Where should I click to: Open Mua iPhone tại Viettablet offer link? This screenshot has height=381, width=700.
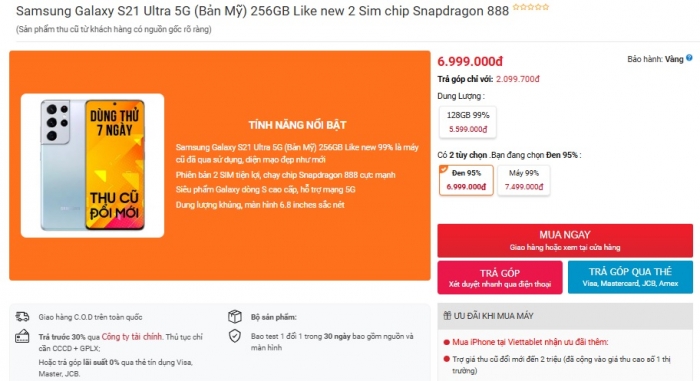pyautogui.click(x=530, y=342)
